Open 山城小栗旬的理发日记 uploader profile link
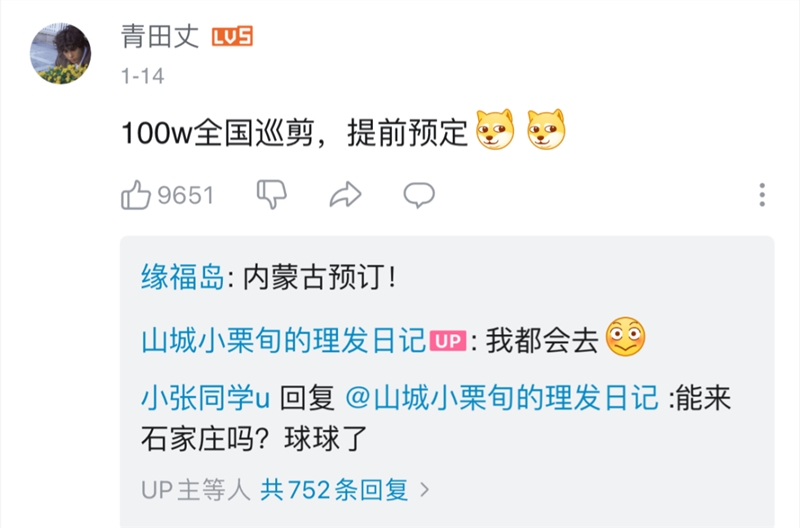Viewport: 800px width, 528px height. [283, 340]
